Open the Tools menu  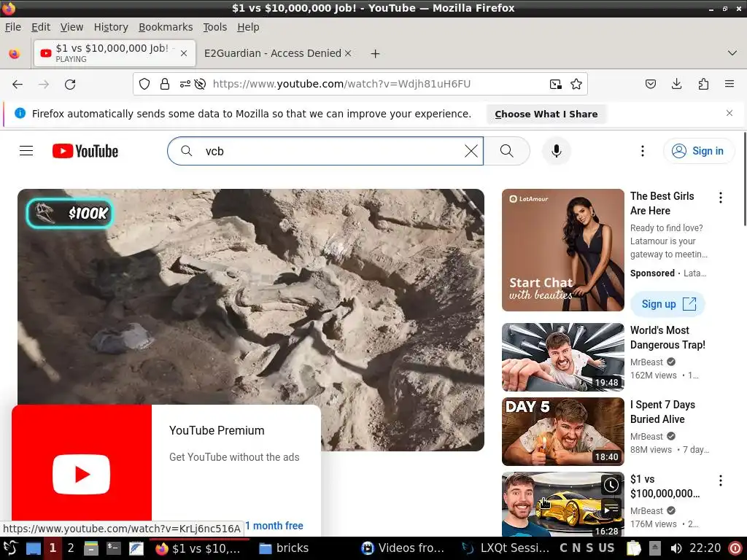tap(215, 27)
